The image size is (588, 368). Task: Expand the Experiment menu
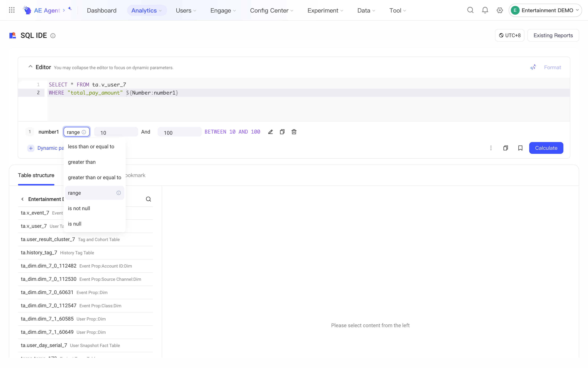(x=325, y=10)
